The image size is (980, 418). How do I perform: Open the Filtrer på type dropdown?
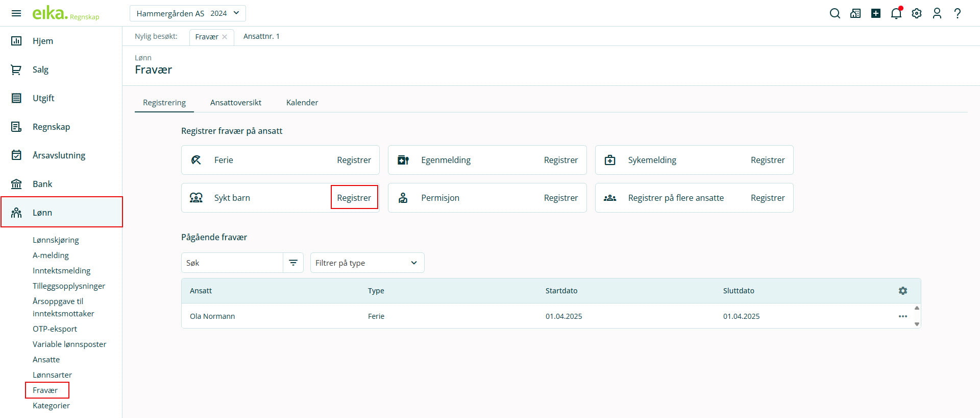pos(367,263)
